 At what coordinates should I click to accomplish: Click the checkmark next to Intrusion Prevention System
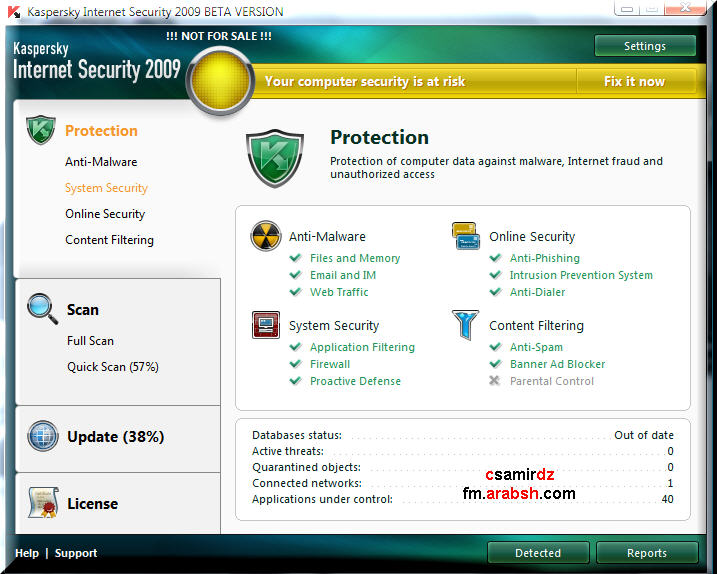pyautogui.click(x=495, y=274)
